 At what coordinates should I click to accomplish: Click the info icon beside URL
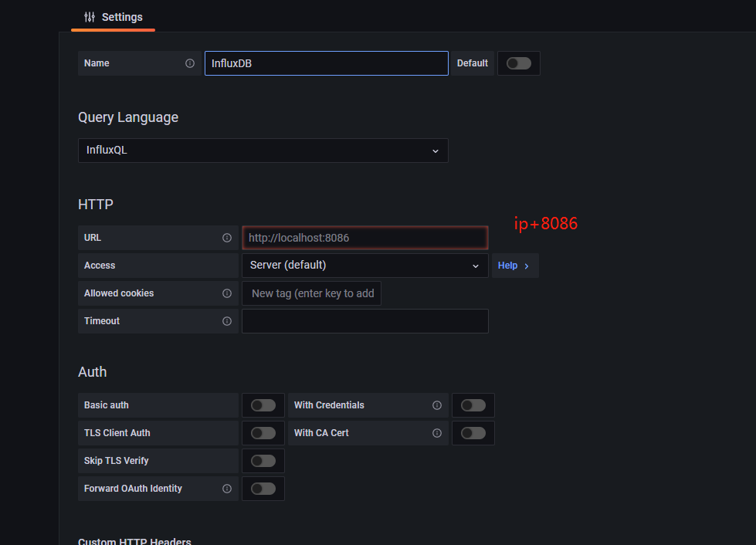[227, 238]
